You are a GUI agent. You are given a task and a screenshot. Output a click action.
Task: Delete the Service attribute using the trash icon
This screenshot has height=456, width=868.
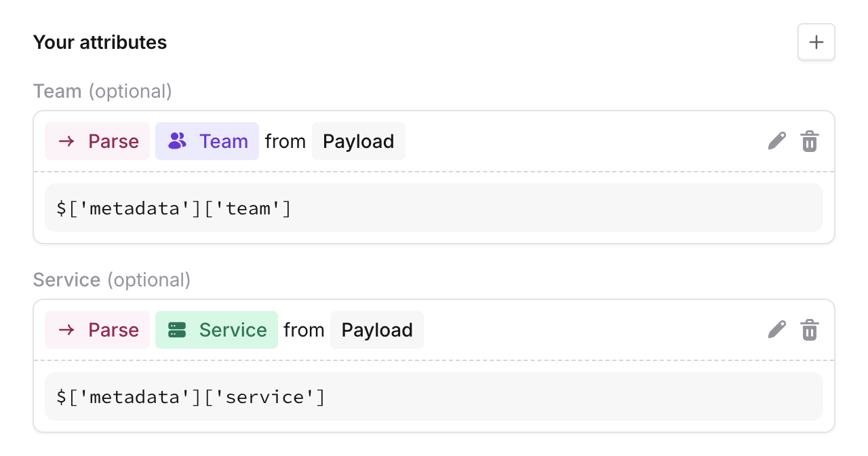coord(810,330)
